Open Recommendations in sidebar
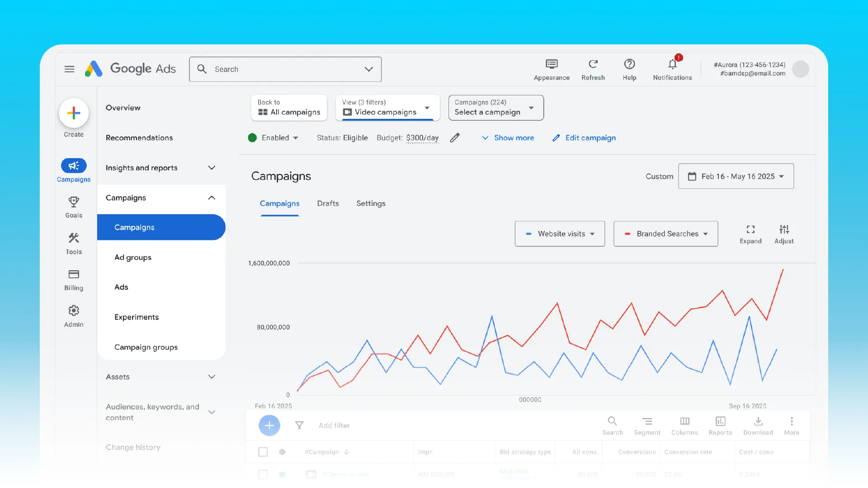This screenshot has height=488, width=868. pyautogui.click(x=139, y=138)
